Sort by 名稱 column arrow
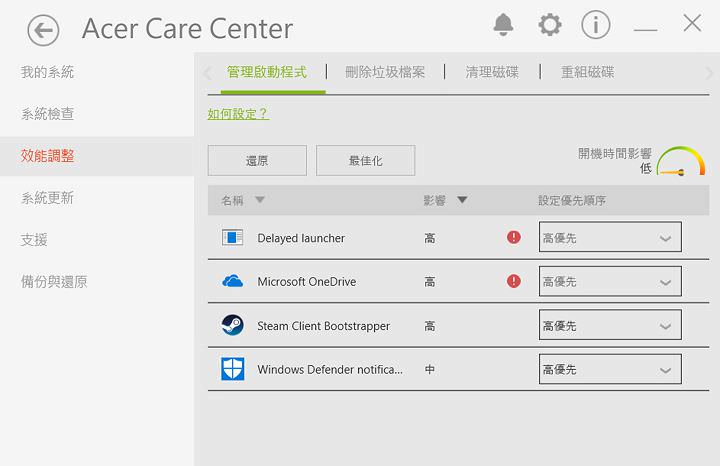720x466 pixels. (260, 200)
